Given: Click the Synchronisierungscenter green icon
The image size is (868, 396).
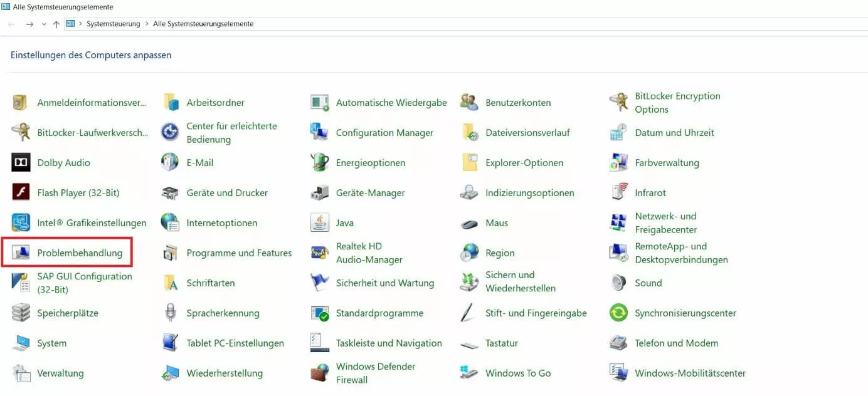Looking at the screenshot, I should (618, 313).
